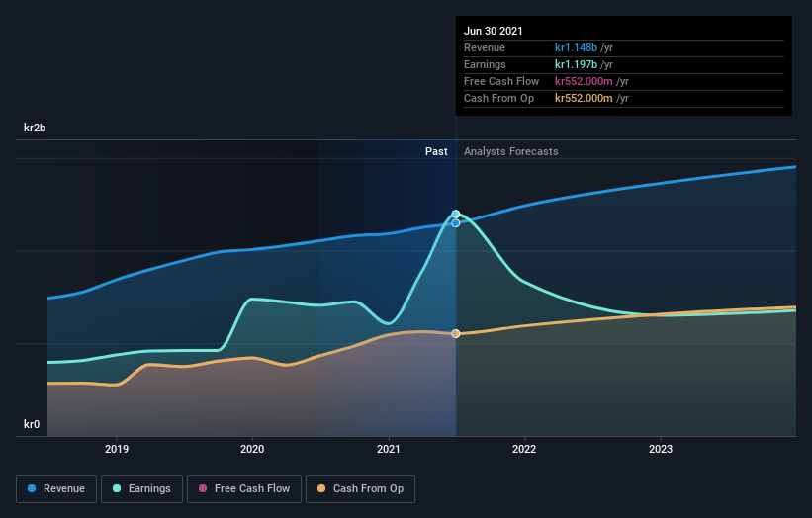
Task: Click the teal Earnings data point marker
Action: click(456, 215)
